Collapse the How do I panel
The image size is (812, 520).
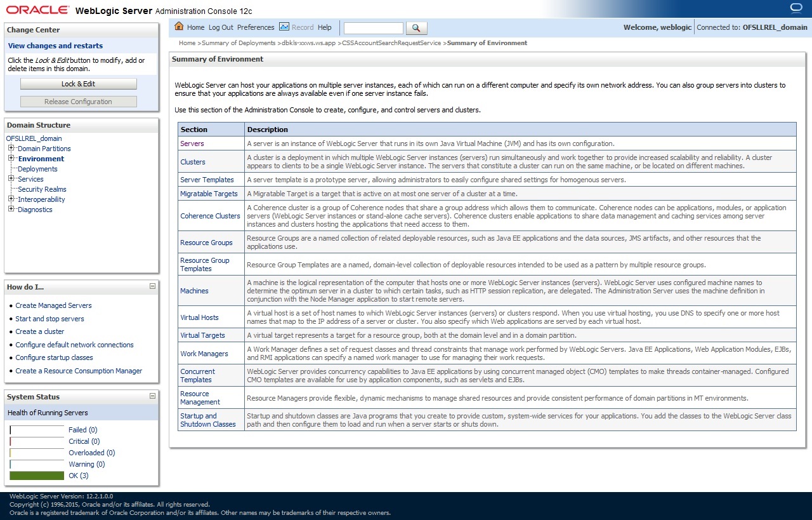(152, 286)
